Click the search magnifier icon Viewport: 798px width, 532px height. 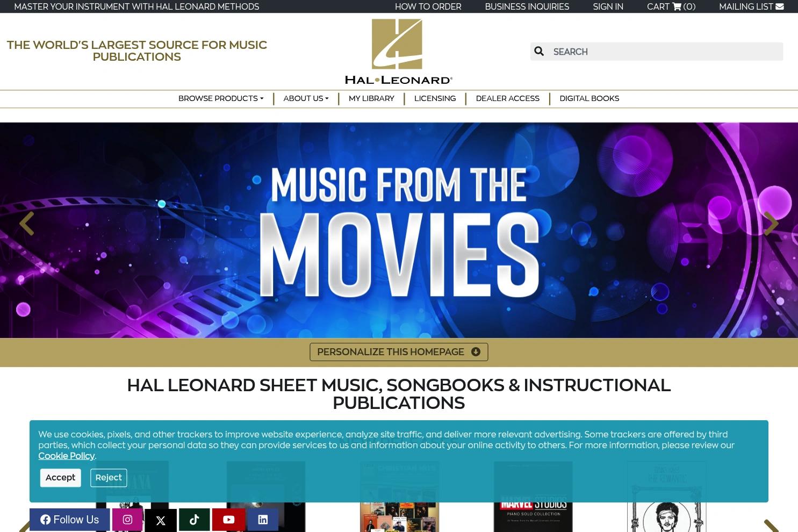(x=539, y=52)
